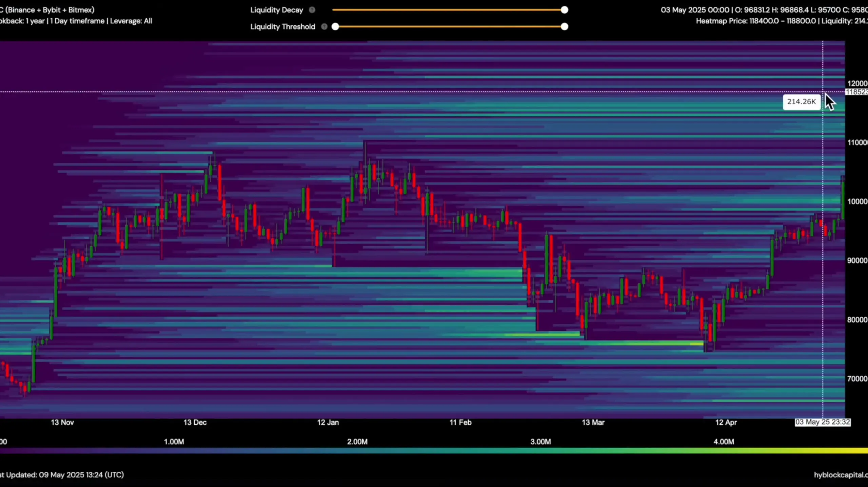
Task: Click the Last Updated timestamp text
Action: tap(62, 475)
